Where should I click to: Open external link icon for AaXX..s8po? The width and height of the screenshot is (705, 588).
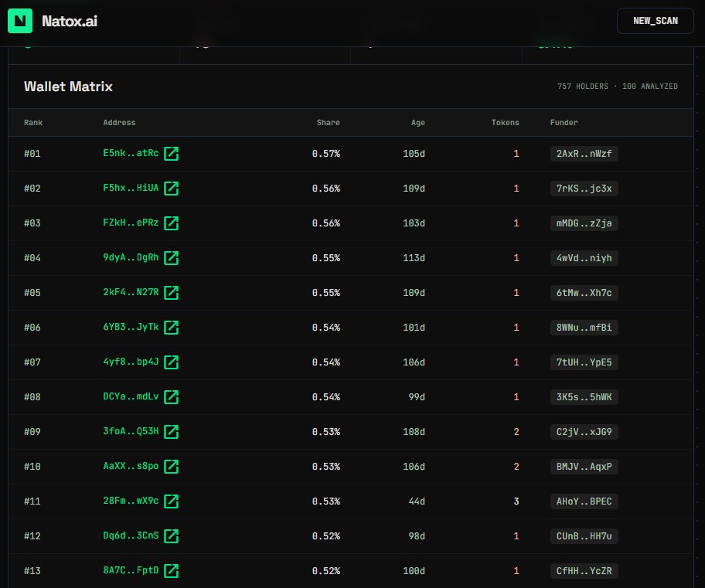tap(172, 466)
